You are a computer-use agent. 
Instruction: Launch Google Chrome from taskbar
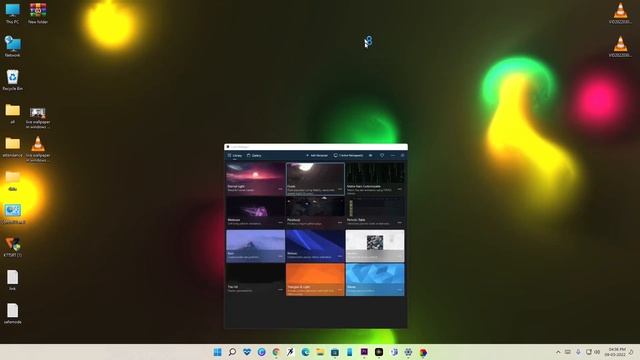[276, 352]
